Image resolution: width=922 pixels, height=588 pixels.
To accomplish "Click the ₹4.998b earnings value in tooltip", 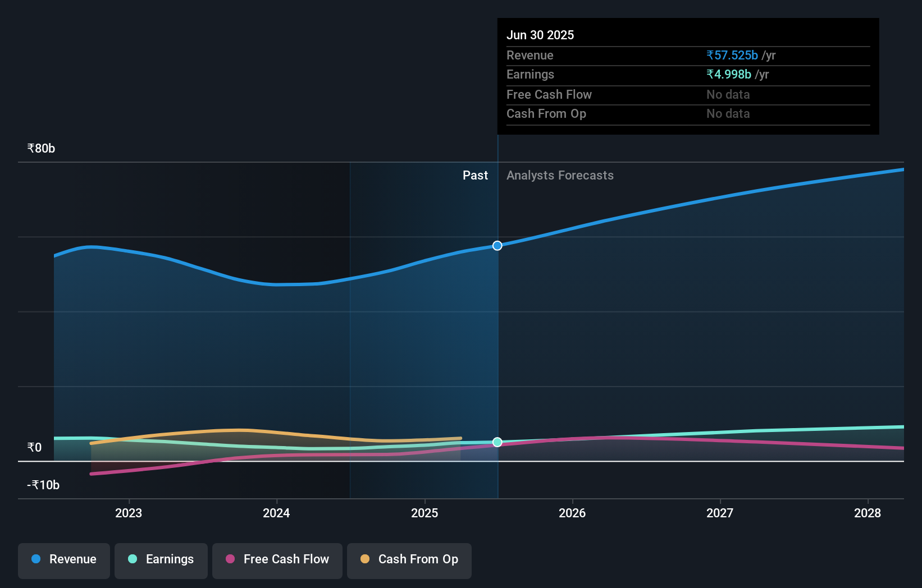I will [729, 74].
